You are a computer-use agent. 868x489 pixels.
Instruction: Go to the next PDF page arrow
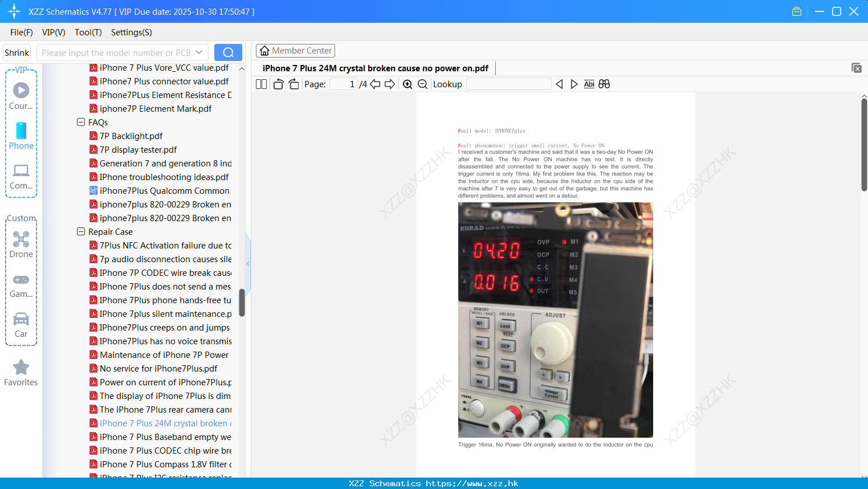coord(390,84)
